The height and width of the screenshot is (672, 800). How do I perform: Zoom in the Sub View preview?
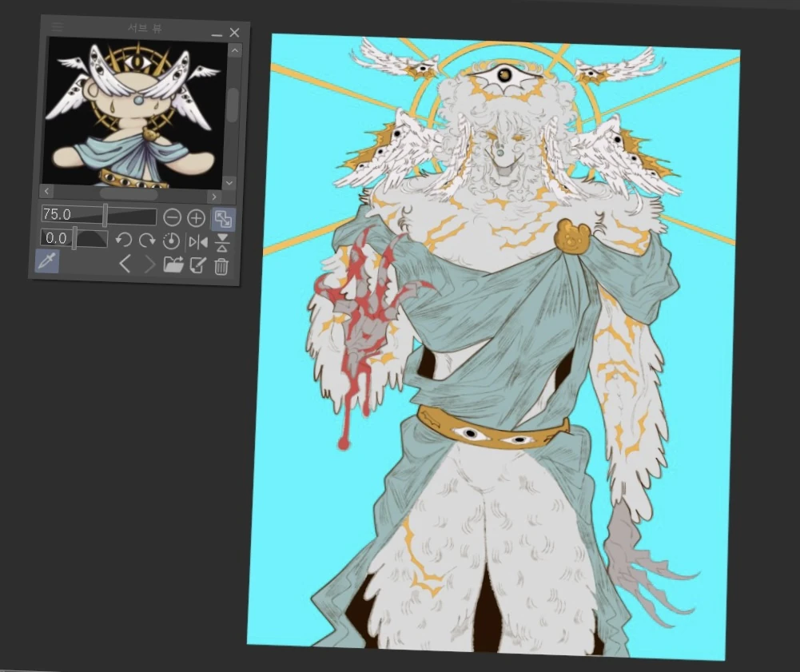[196, 217]
